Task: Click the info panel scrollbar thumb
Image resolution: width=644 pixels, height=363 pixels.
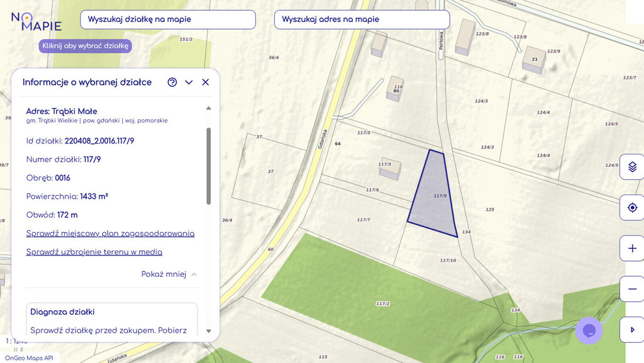Action: click(209, 165)
